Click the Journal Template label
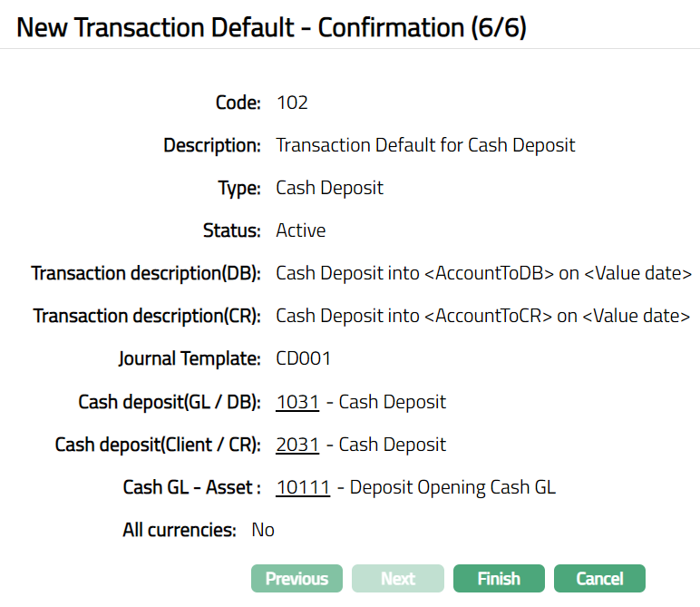The image size is (700, 607). click(190, 358)
